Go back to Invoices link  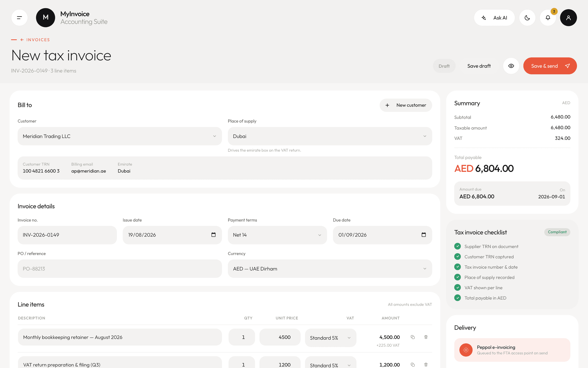point(35,40)
